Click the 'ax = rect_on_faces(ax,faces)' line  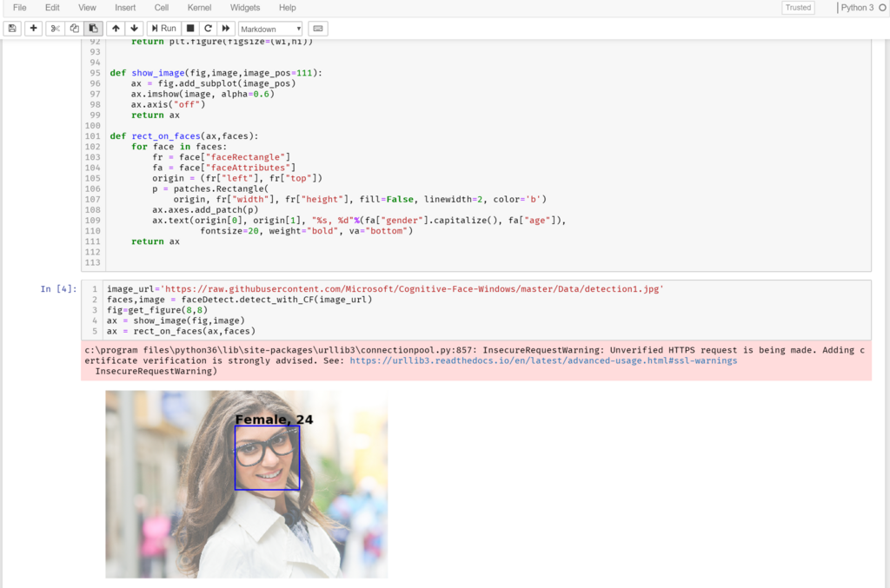181,331
